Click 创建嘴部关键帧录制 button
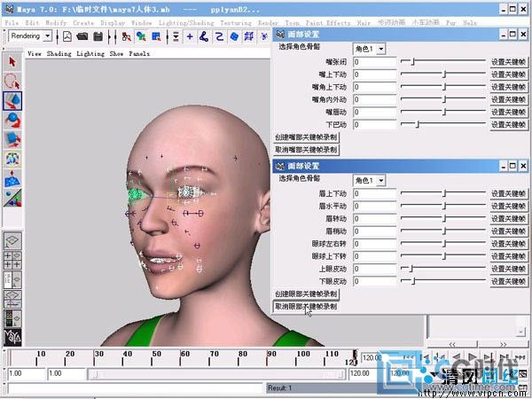Viewport: 532px width, 399px height. coord(306,137)
